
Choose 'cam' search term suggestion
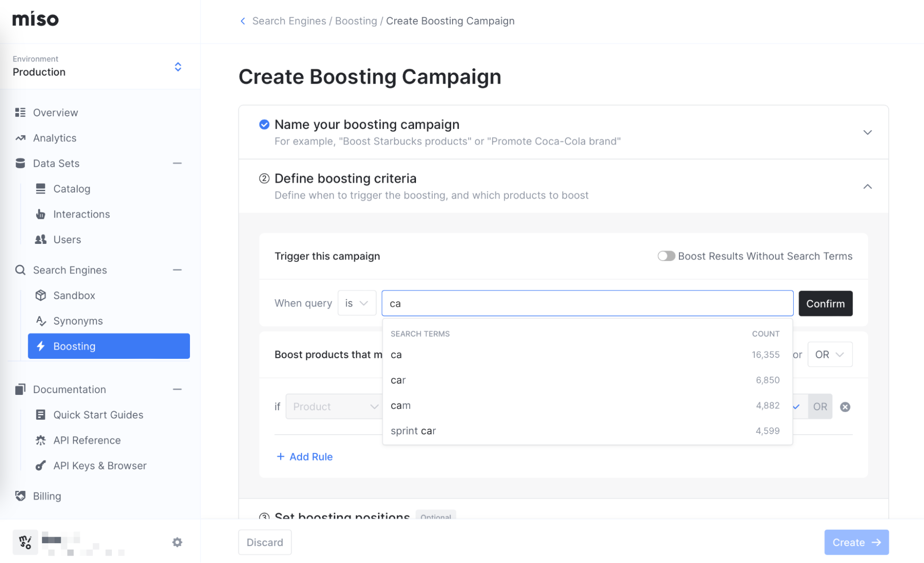(x=400, y=406)
